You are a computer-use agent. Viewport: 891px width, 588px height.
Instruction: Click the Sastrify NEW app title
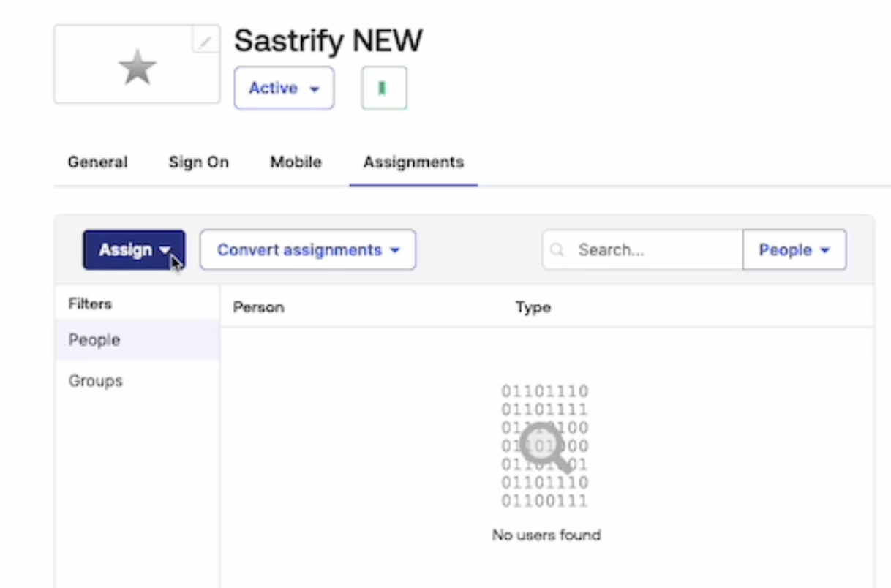[x=328, y=41]
